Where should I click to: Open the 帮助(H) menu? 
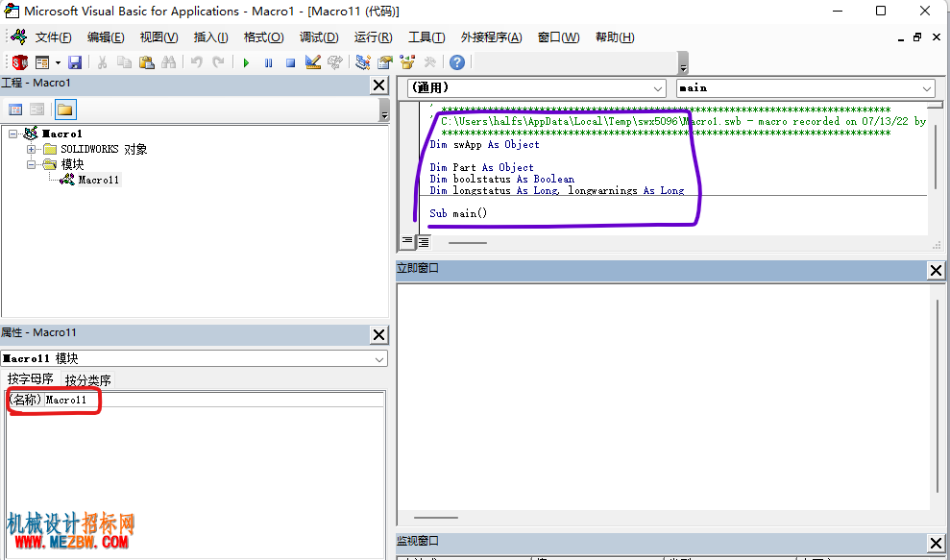tap(615, 37)
